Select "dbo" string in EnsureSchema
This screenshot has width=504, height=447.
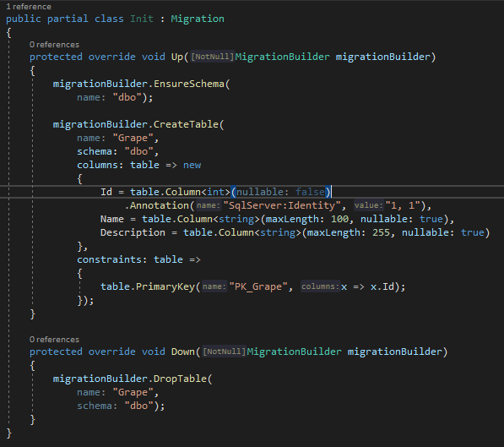coord(127,97)
